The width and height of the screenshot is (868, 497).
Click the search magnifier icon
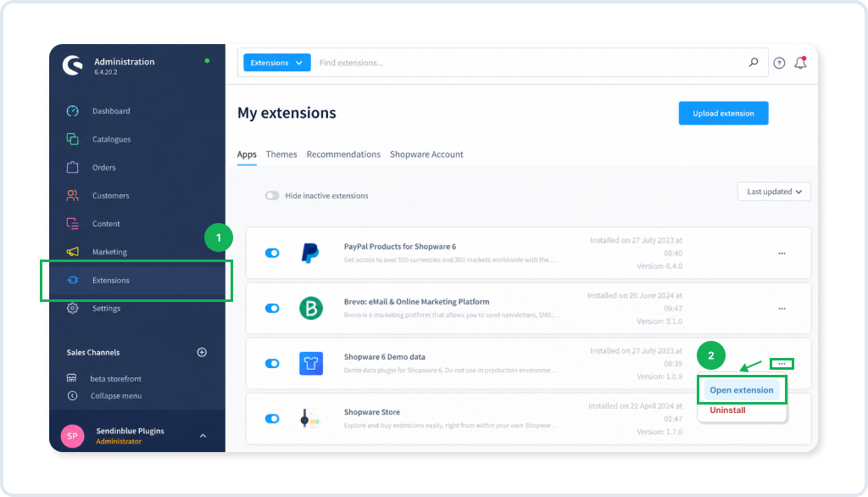tap(754, 63)
